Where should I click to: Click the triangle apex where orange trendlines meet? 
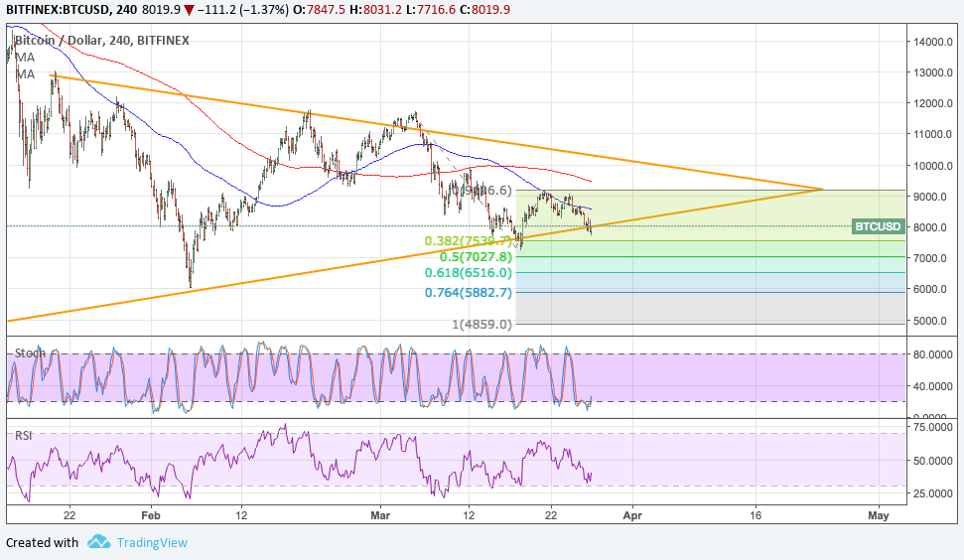822,189
